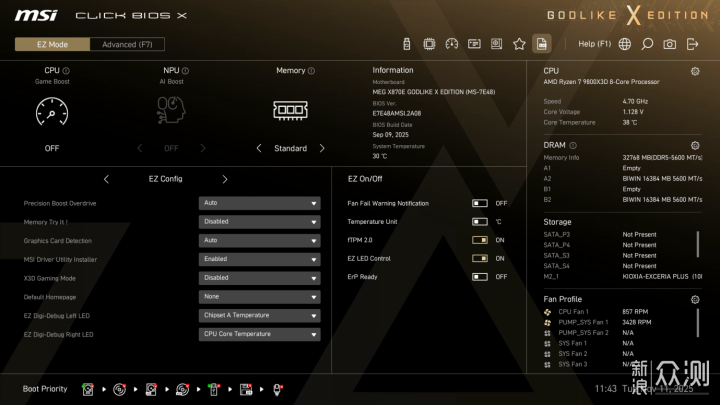Image resolution: width=720 pixels, height=405 pixels.
Task: Click the Storage list scrollbar
Action: 698,244
